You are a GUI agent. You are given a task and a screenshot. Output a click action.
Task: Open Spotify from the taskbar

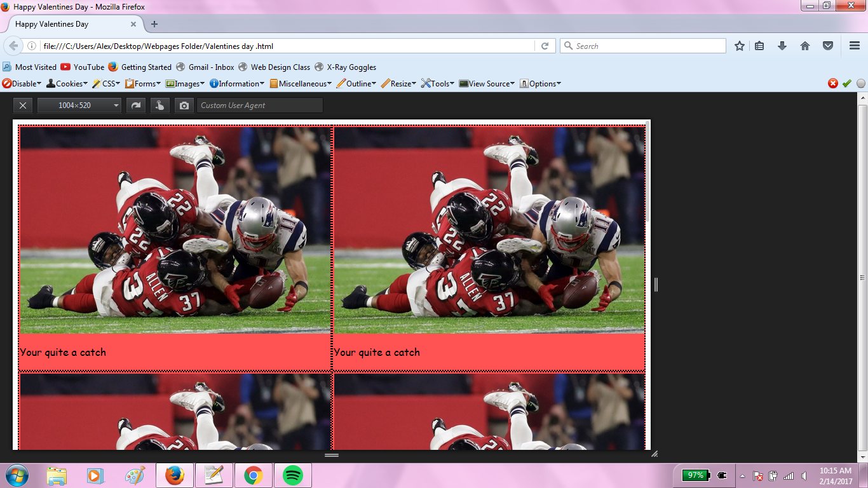pyautogui.click(x=293, y=475)
